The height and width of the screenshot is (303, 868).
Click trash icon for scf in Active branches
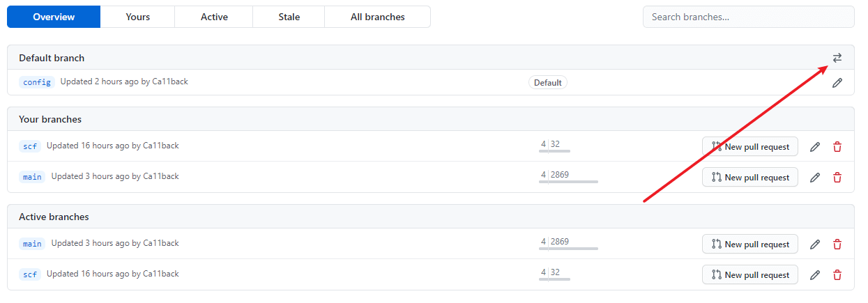[837, 275]
